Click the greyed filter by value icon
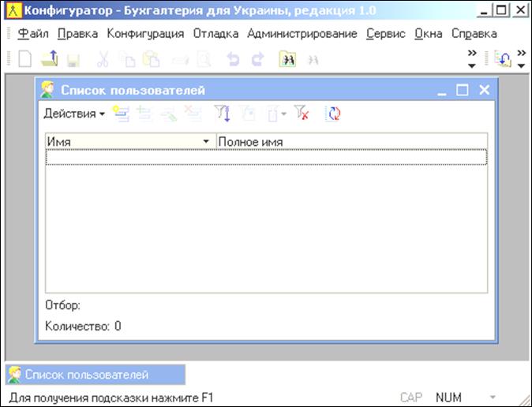 pos(248,114)
